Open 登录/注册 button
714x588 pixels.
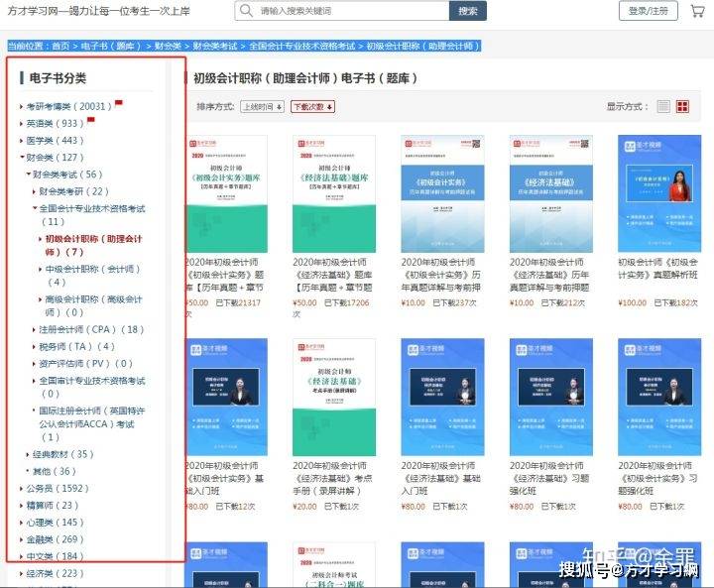648,11
